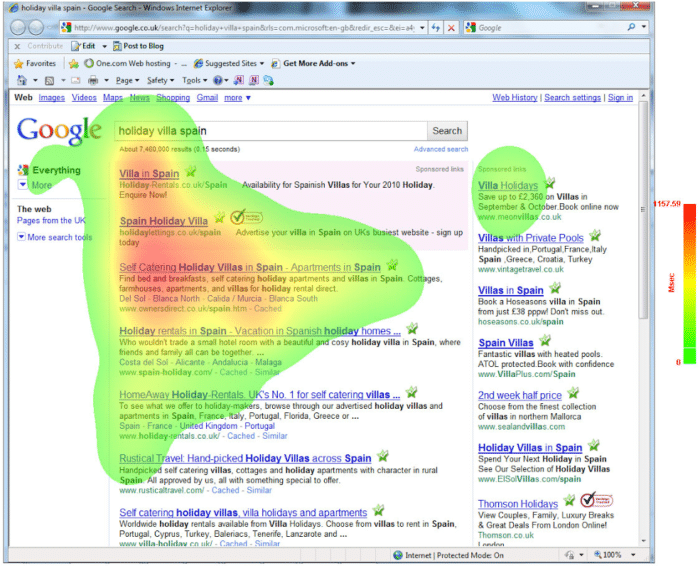Click the Refresh icon beside the address bar

pos(436,28)
